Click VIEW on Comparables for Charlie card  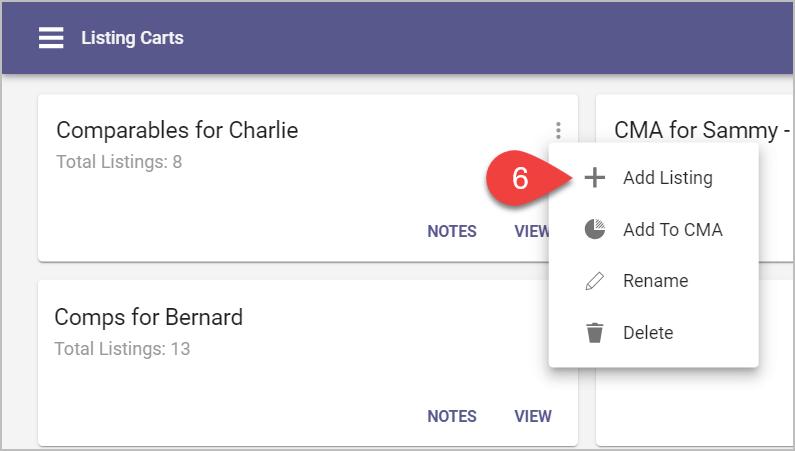531,231
